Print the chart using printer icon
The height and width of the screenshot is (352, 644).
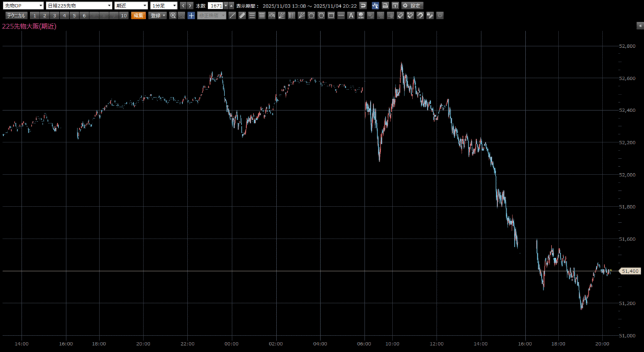385,6
